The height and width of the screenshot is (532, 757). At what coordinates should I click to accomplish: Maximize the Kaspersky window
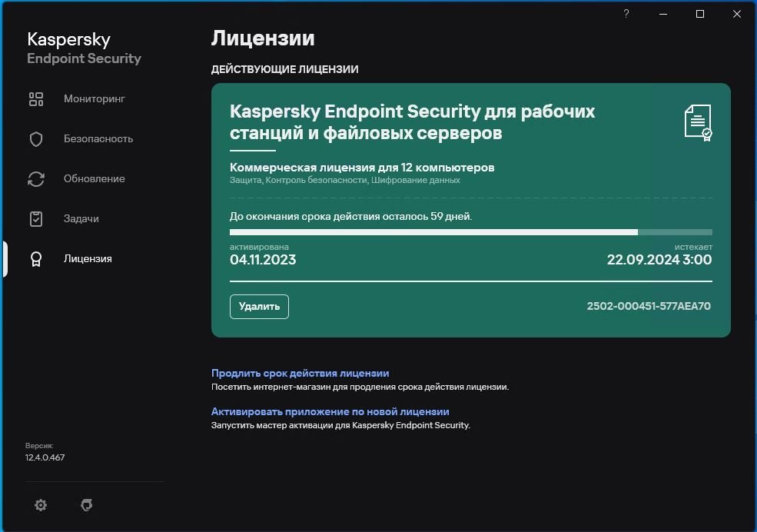[700, 14]
